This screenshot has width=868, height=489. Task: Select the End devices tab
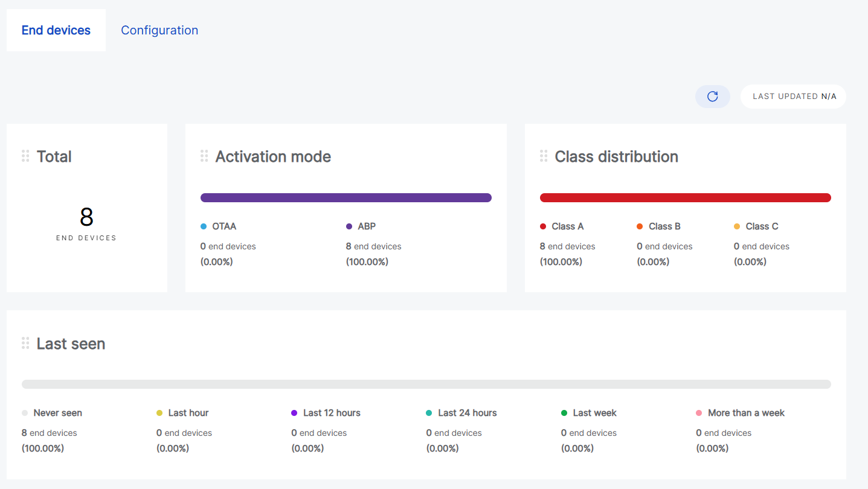[56, 30]
